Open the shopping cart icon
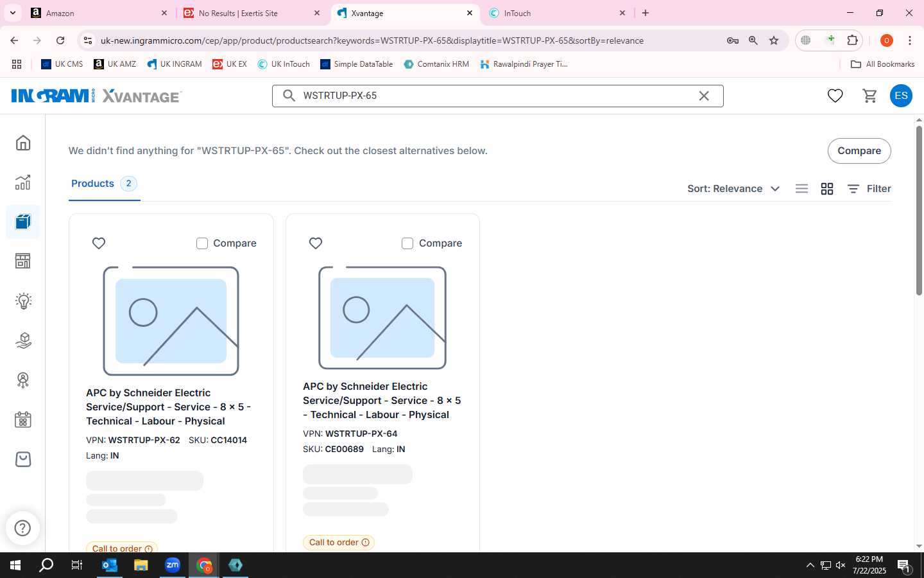Viewport: 924px width, 578px height. point(870,96)
